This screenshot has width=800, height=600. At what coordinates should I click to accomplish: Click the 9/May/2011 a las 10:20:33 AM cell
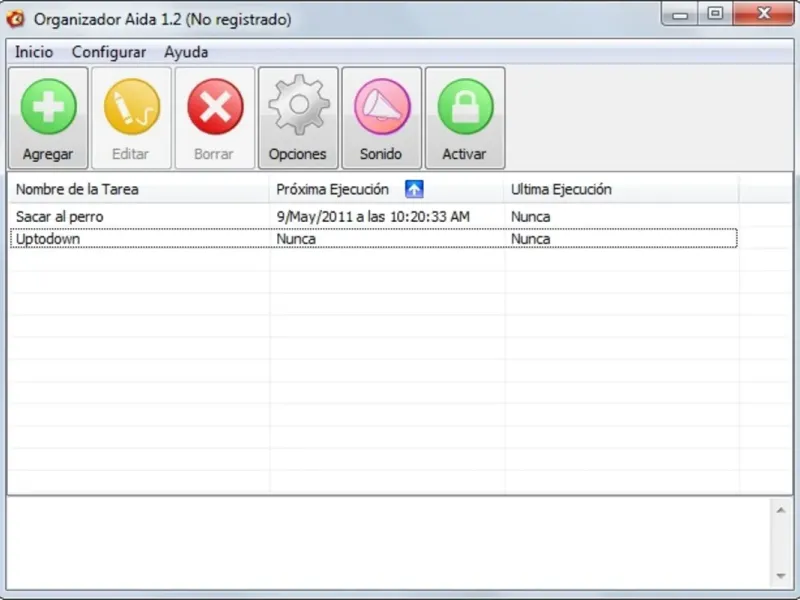coord(373,217)
